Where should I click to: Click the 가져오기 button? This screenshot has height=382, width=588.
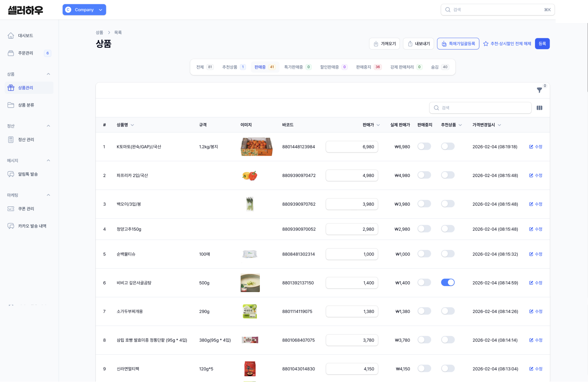click(385, 44)
